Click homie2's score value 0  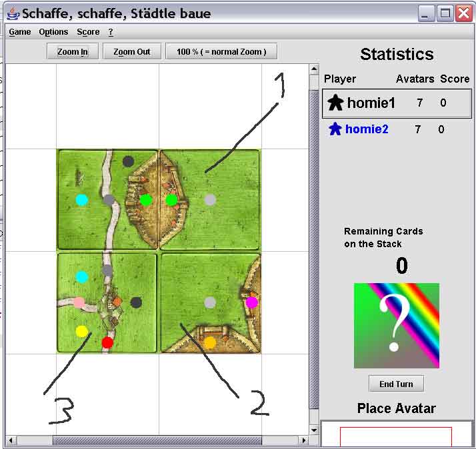pos(441,129)
